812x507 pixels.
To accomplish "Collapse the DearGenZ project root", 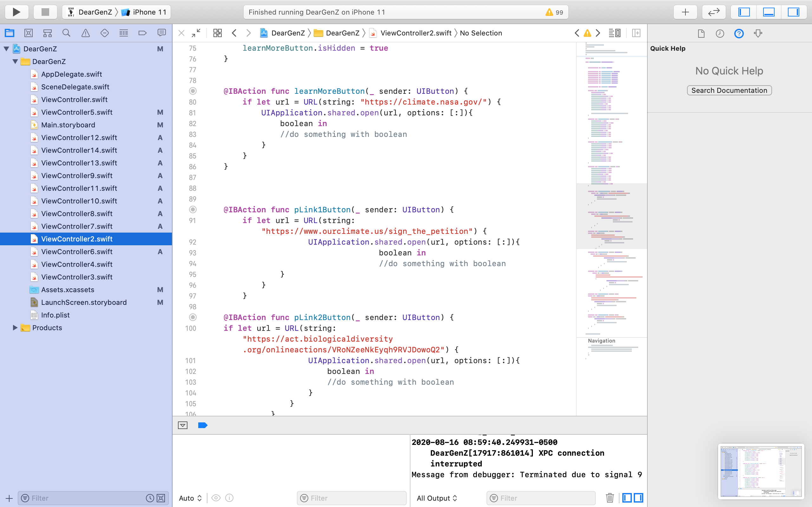I will (x=6, y=48).
